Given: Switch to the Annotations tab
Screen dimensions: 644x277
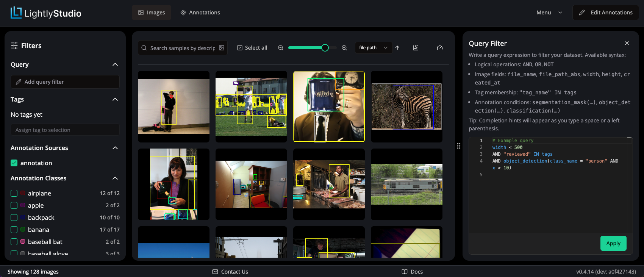Looking at the screenshot, I should point(200,13).
